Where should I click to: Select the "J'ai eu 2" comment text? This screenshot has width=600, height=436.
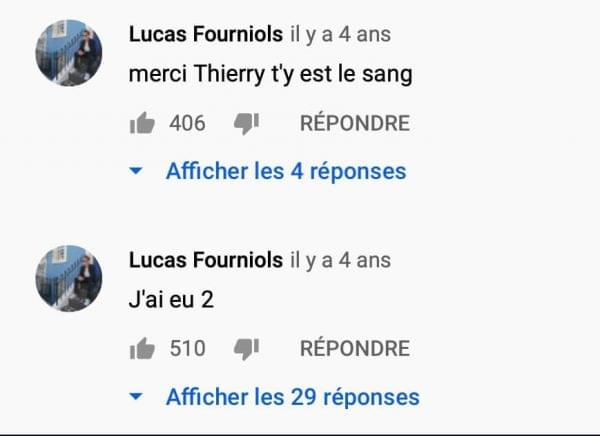[x=171, y=299]
